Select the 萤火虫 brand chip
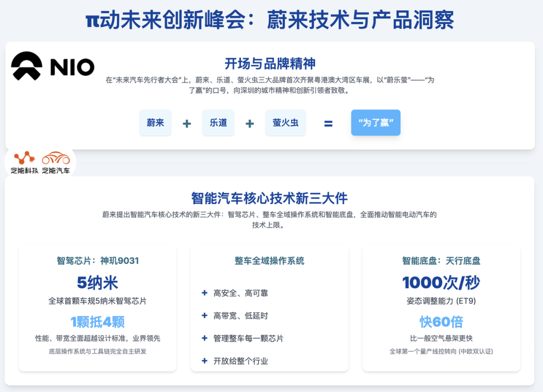This screenshot has height=392, width=543. (x=286, y=123)
